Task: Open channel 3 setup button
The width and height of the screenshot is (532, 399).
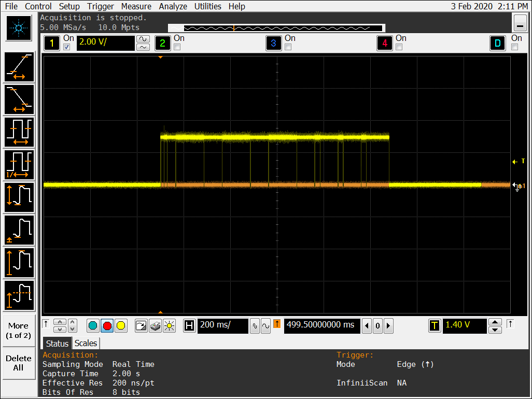Action: pos(273,43)
